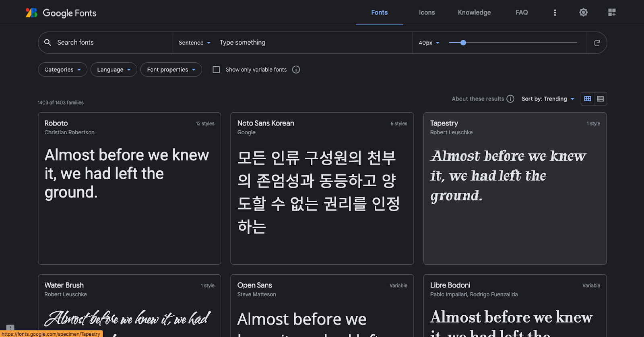Click the Tapestry italic sample preview

coord(508,176)
